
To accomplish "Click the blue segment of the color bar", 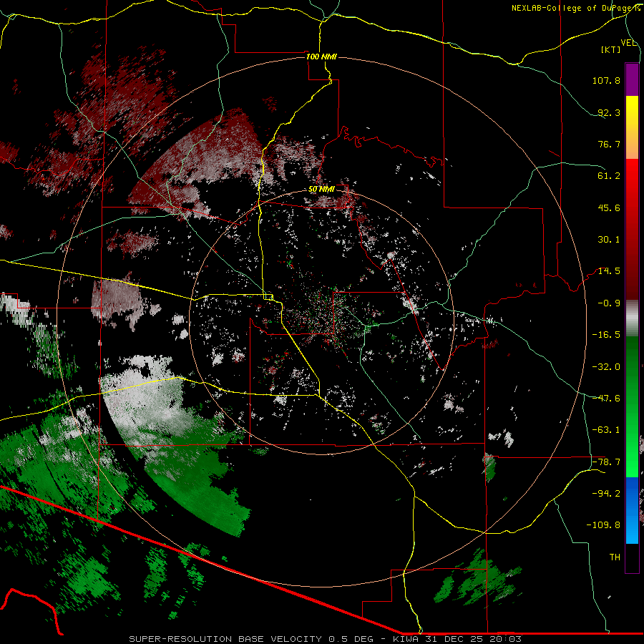I will [632, 510].
